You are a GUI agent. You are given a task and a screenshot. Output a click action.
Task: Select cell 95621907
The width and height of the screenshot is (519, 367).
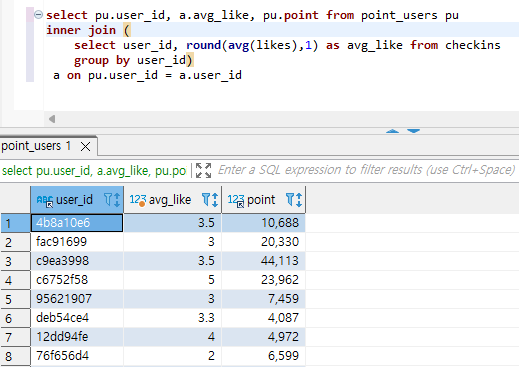[x=77, y=299]
